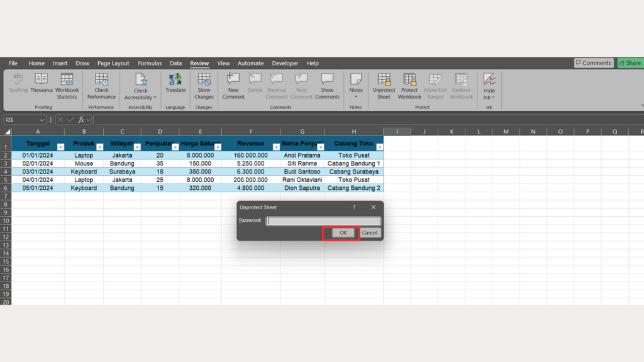Click the Translate icon
The height and width of the screenshot is (362, 644).
tap(175, 80)
